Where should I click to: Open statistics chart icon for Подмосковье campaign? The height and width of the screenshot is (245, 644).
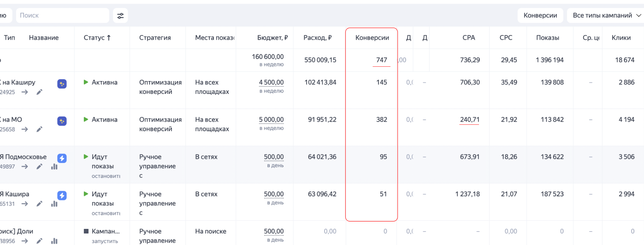click(54, 167)
